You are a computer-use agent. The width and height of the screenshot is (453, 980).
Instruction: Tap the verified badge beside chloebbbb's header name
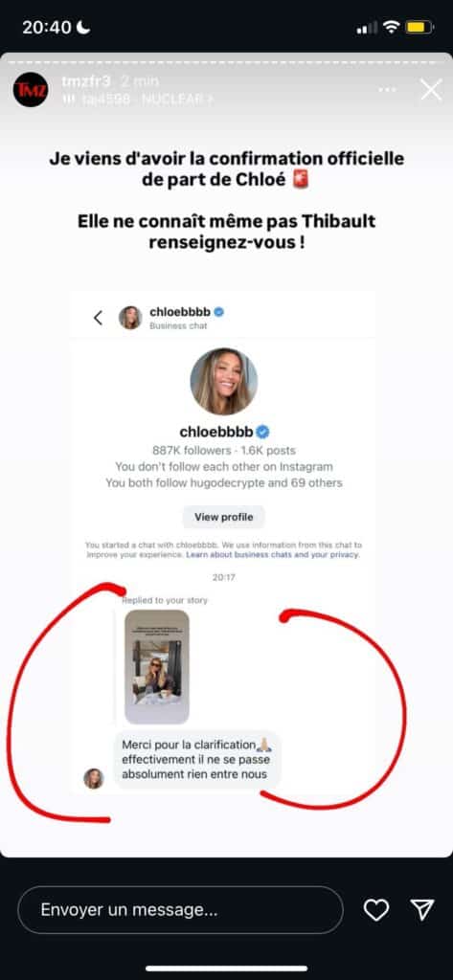click(x=219, y=311)
